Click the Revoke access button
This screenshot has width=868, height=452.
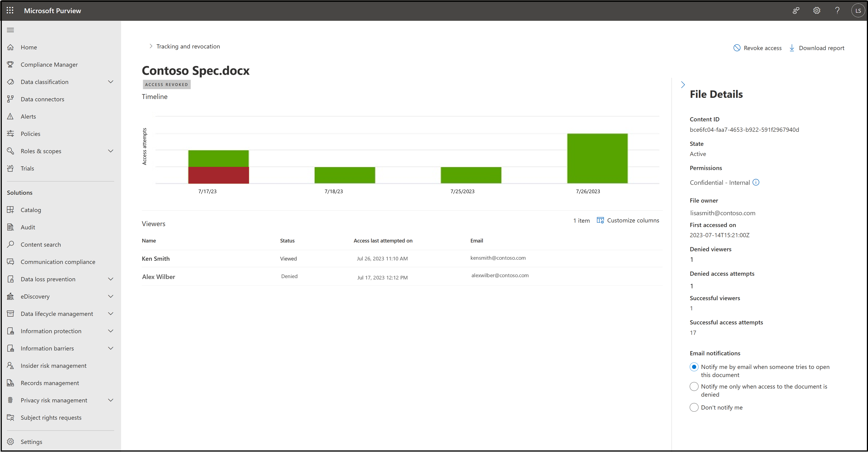point(757,48)
